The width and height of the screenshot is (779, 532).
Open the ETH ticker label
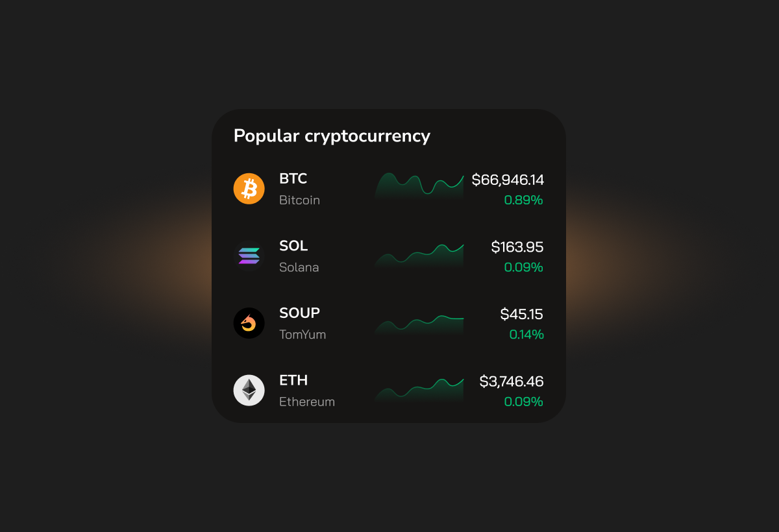click(x=293, y=380)
